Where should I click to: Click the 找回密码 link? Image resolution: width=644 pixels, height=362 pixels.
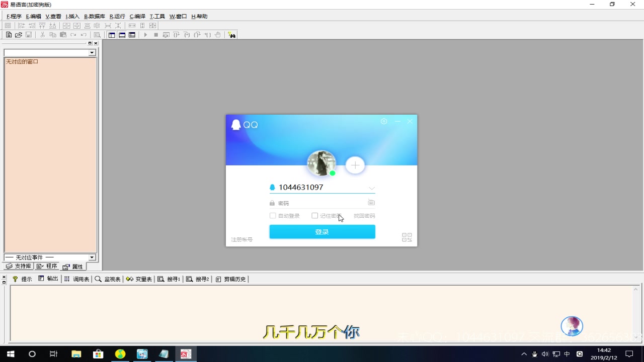(x=364, y=216)
